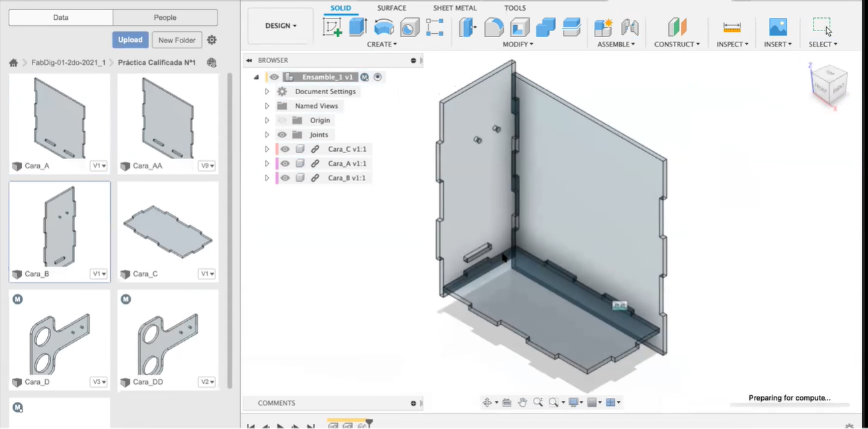Switch to the TOOLS tab
The height and width of the screenshot is (429, 868).
515,8
